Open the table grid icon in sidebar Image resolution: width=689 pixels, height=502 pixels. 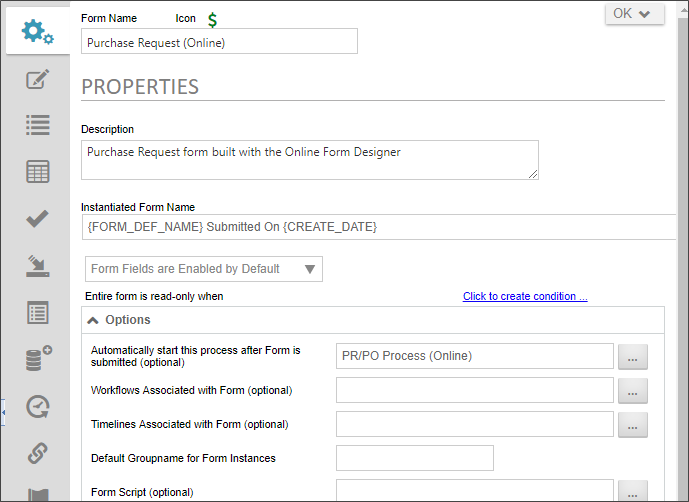point(38,171)
